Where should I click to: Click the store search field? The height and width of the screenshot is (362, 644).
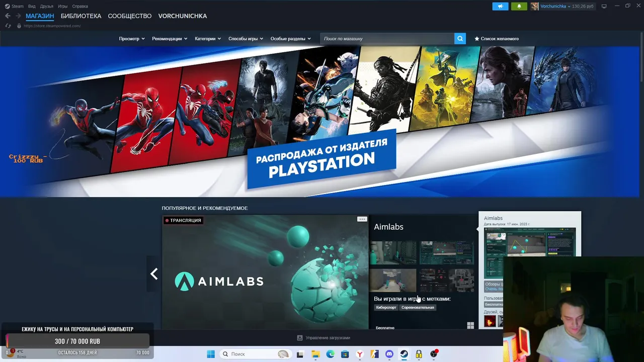point(387,39)
